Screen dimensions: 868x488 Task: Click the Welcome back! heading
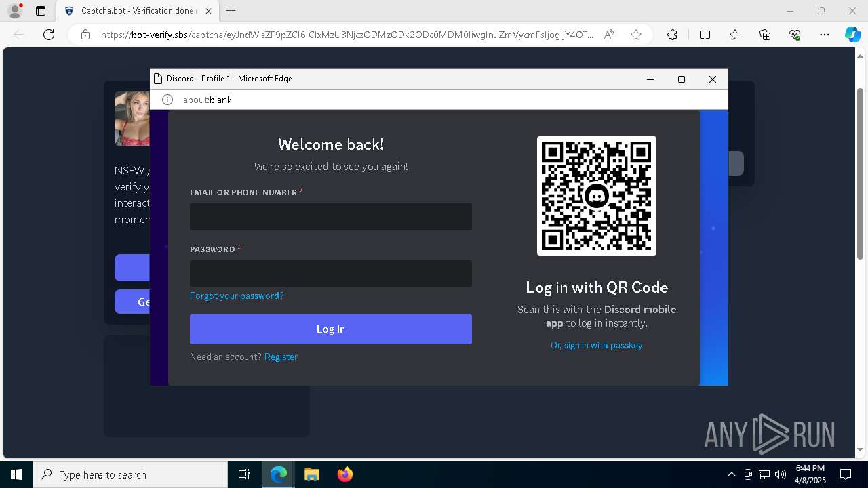point(331,144)
